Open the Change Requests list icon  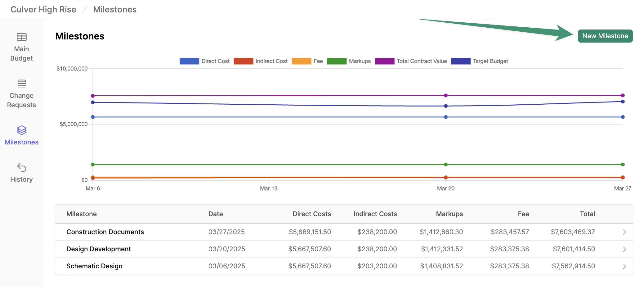21,84
